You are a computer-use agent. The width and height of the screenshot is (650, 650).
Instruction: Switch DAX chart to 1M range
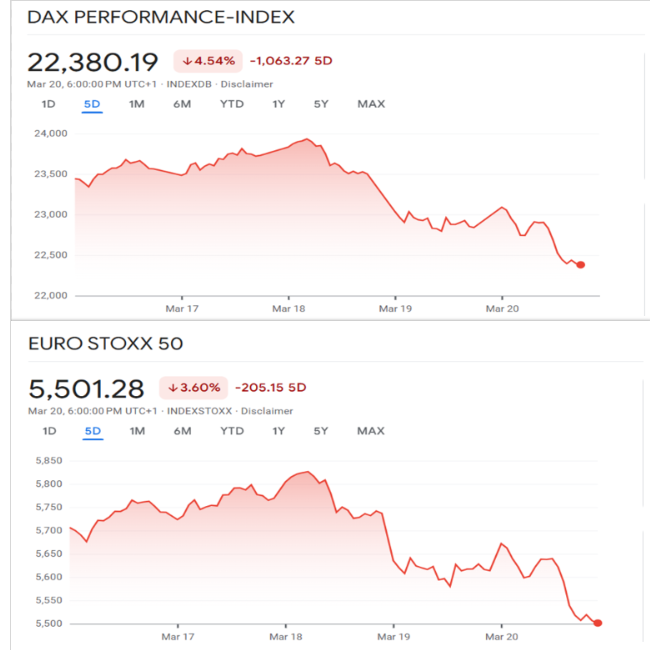point(137,104)
